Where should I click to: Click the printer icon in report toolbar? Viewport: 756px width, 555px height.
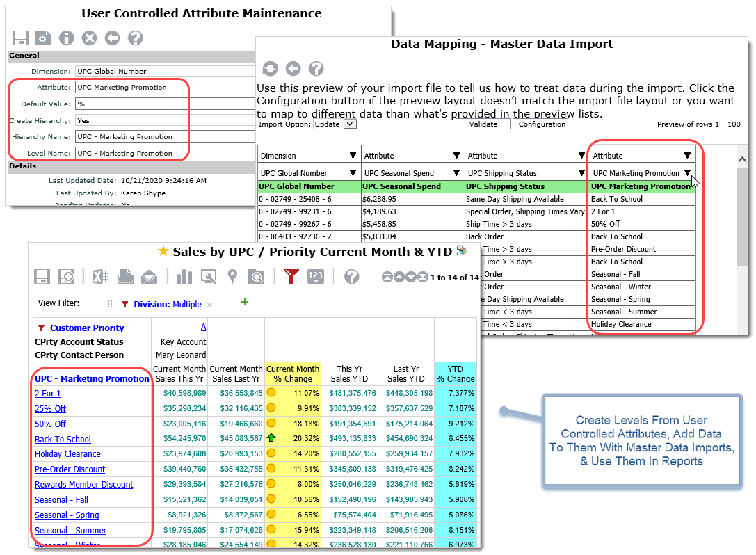pos(125,277)
